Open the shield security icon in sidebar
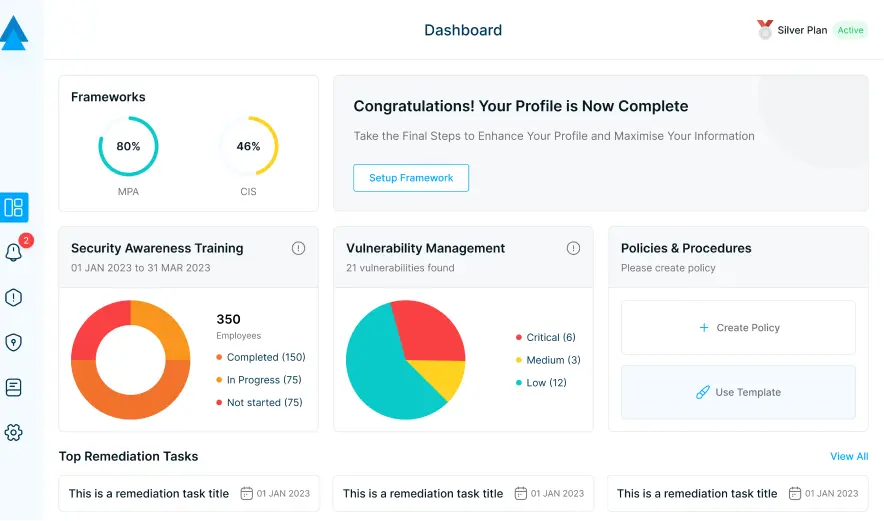Screen dimensions: 884x521 point(14,342)
